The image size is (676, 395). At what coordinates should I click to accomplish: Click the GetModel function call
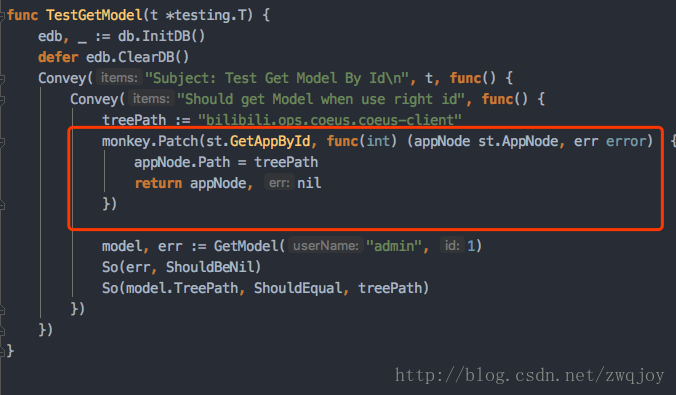[x=246, y=246]
